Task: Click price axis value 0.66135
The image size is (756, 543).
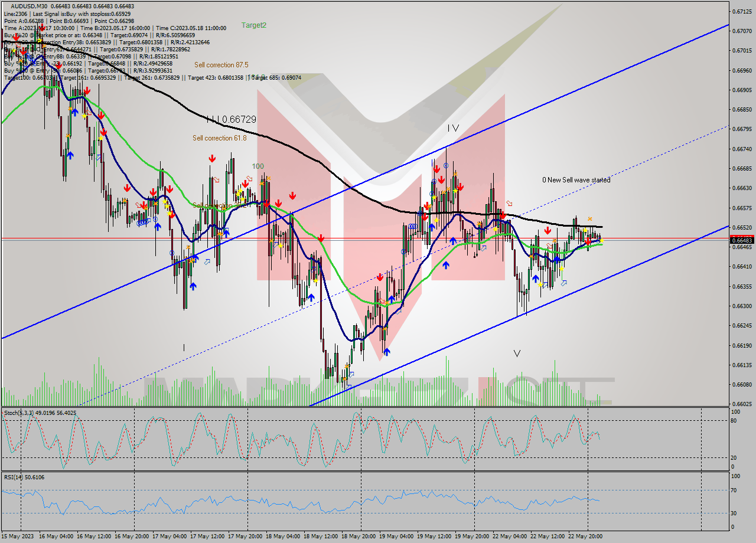Action: (741, 365)
